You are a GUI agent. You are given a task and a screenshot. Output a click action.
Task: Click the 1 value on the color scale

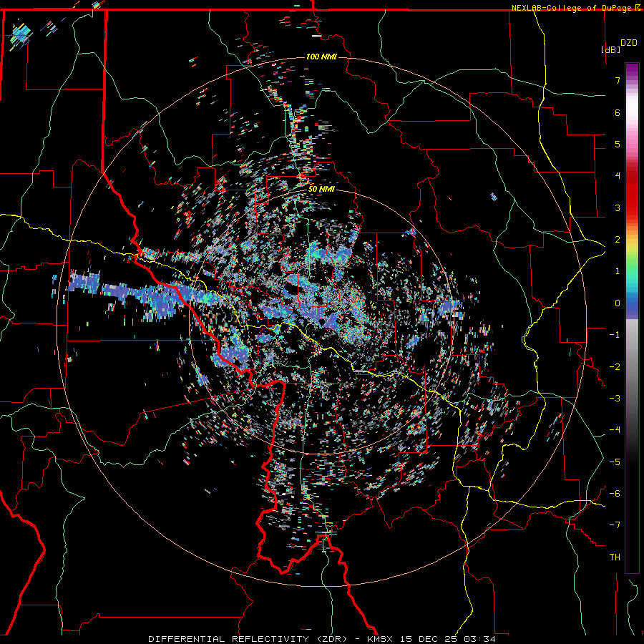[618, 271]
